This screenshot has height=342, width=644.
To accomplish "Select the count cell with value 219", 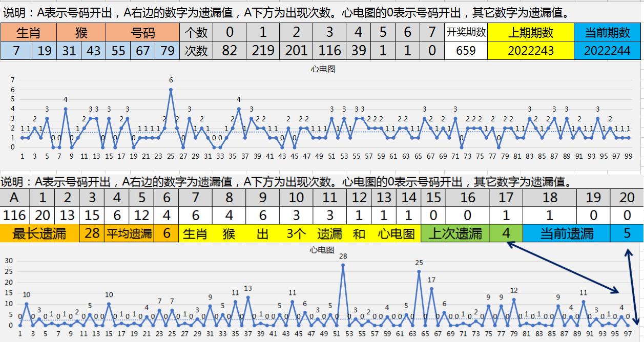I will (263, 51).
